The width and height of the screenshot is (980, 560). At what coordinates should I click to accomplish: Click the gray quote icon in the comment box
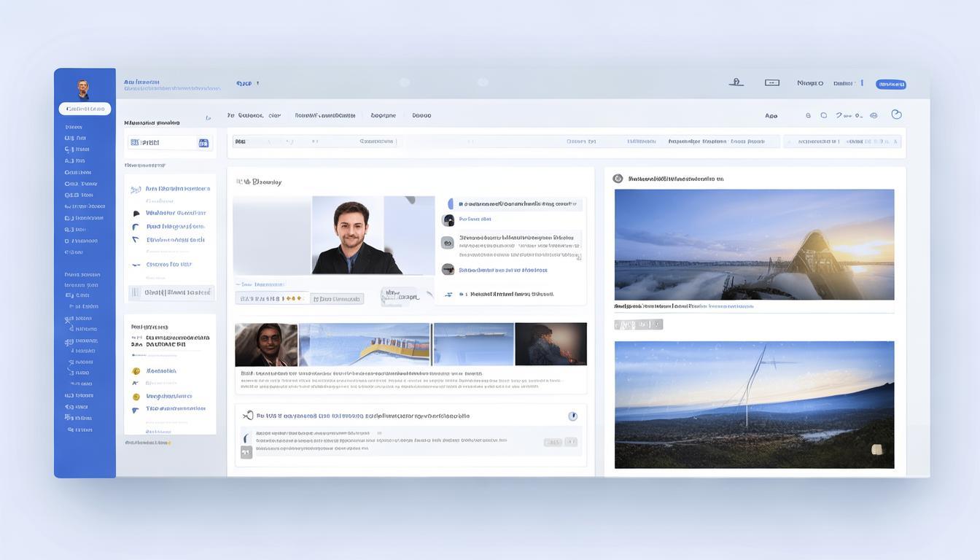click(246, 452)
